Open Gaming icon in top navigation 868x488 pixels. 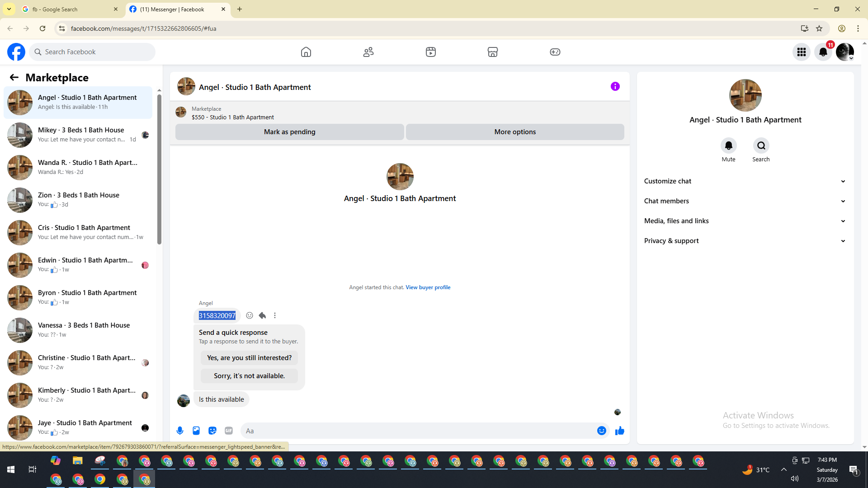pyautogui.click(x=555, y=52)
